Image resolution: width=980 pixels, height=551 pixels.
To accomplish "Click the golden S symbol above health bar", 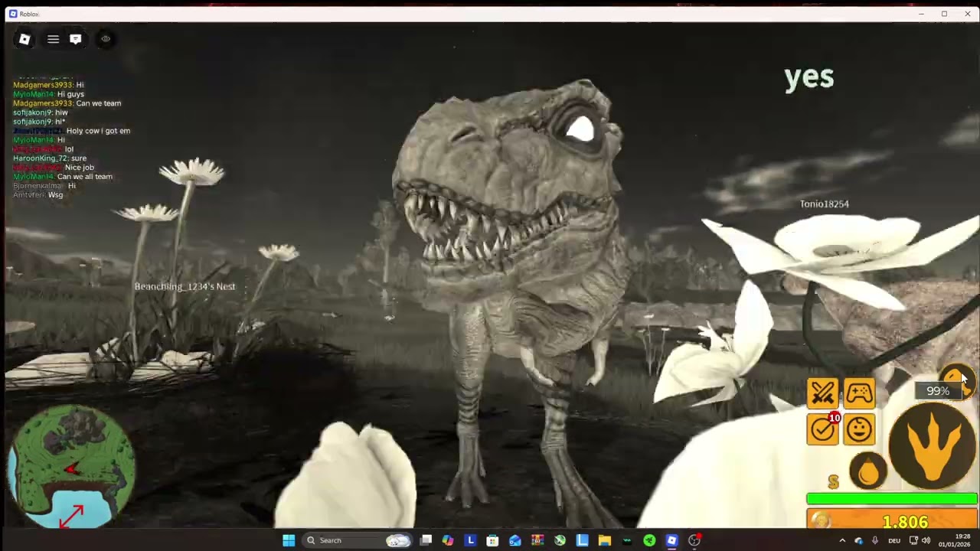I will click(x=833, y=481).
